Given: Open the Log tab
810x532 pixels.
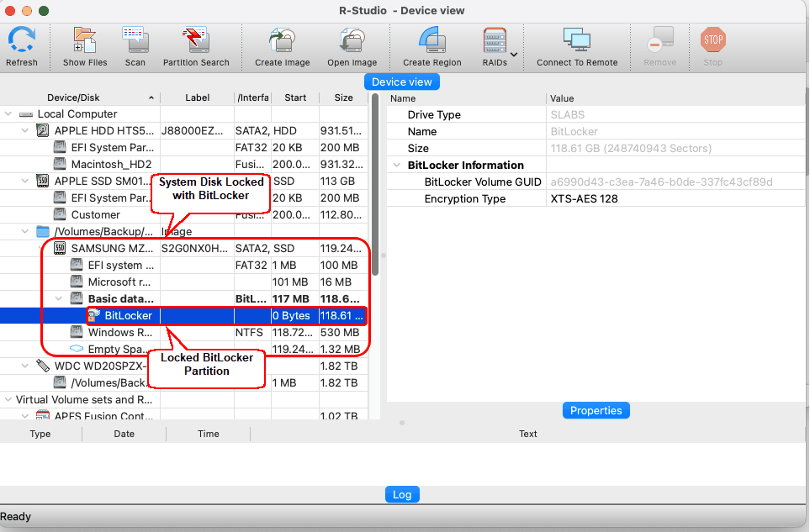Looking at the screenshot, I should point(402,495).
